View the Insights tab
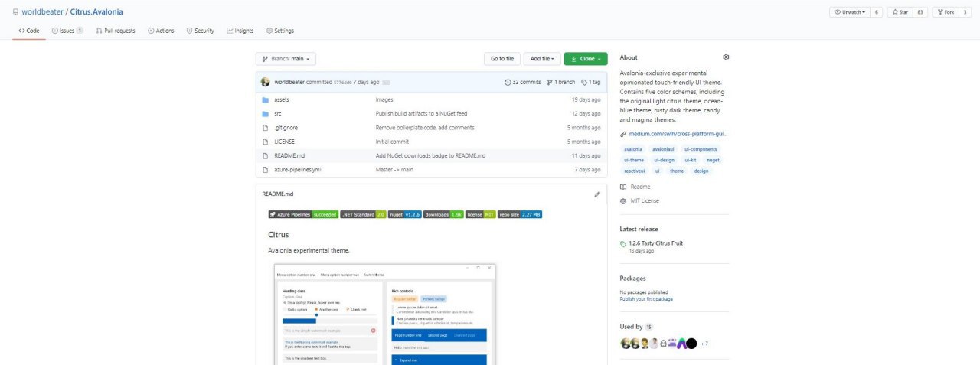The width and height of the screenshot is (980, 365). [240, 31]
